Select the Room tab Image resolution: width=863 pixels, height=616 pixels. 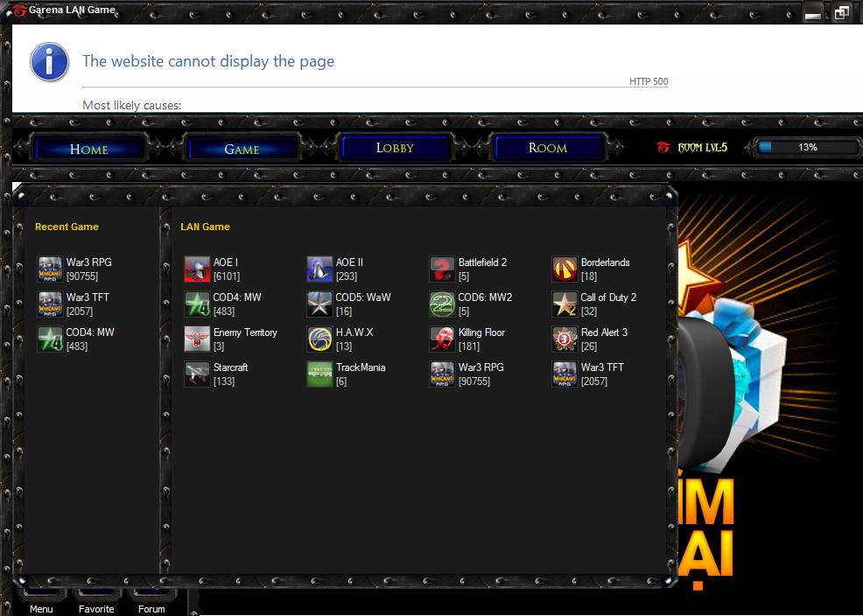(x=548, y=147)
